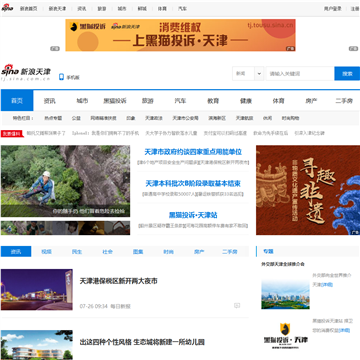
Task: Open the 手机版 mobile version phone icon
Action: point(61,77)
